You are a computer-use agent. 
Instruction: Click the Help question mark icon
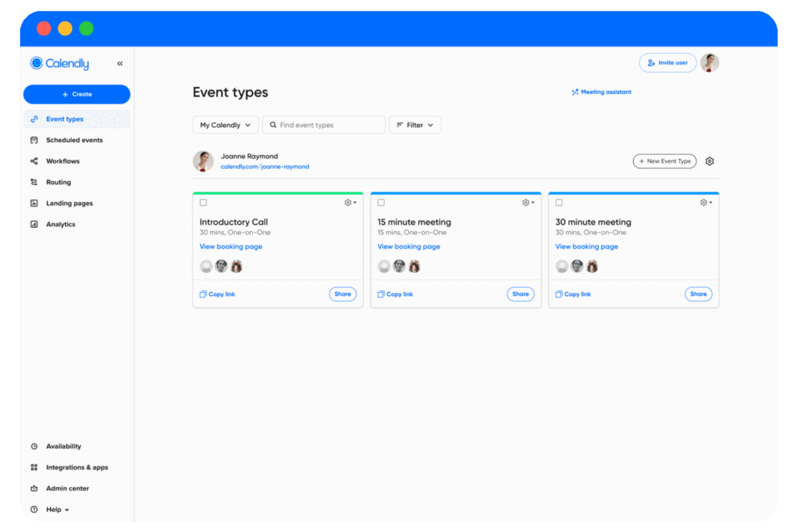[x=34, y=509]
